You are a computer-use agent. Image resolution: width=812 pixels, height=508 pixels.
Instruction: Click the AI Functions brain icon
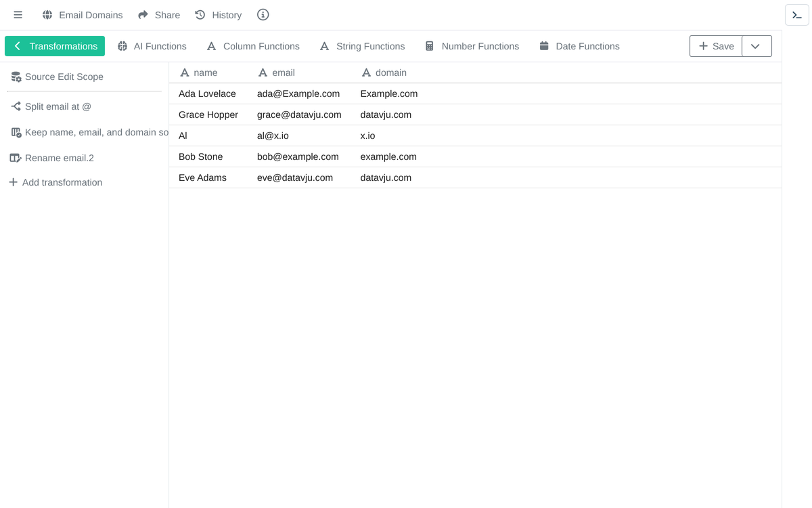pyautogui.click(x=122, y=46)
